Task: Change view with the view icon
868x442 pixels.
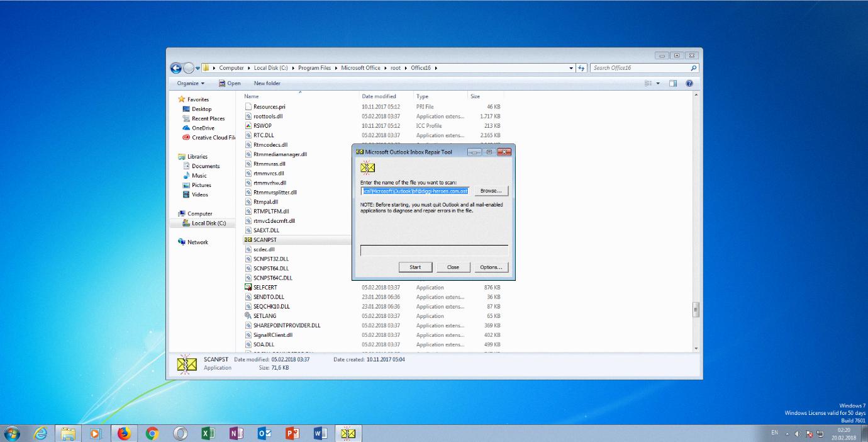Action: pyautogui.click(x=648, y=83)
